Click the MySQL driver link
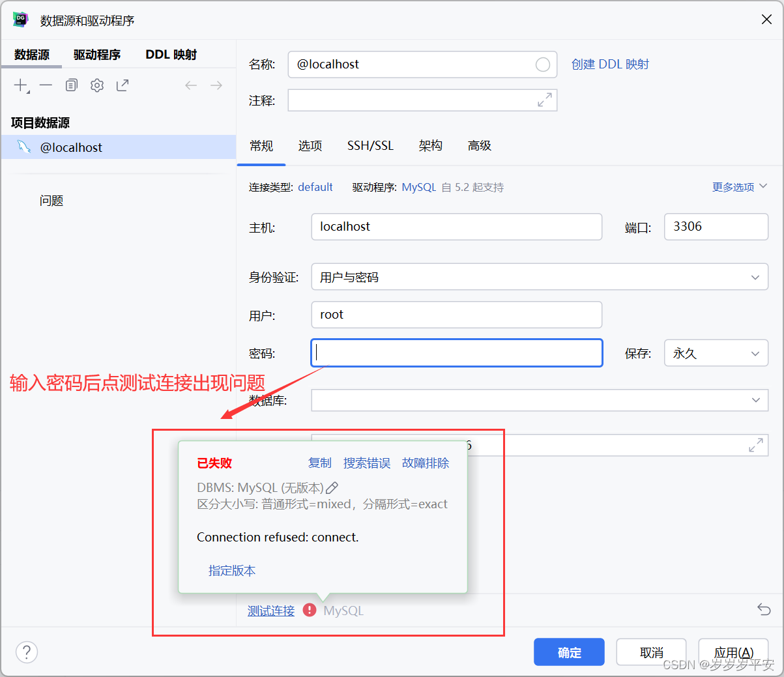Screen dimensions: 784x677 [419, 187]
